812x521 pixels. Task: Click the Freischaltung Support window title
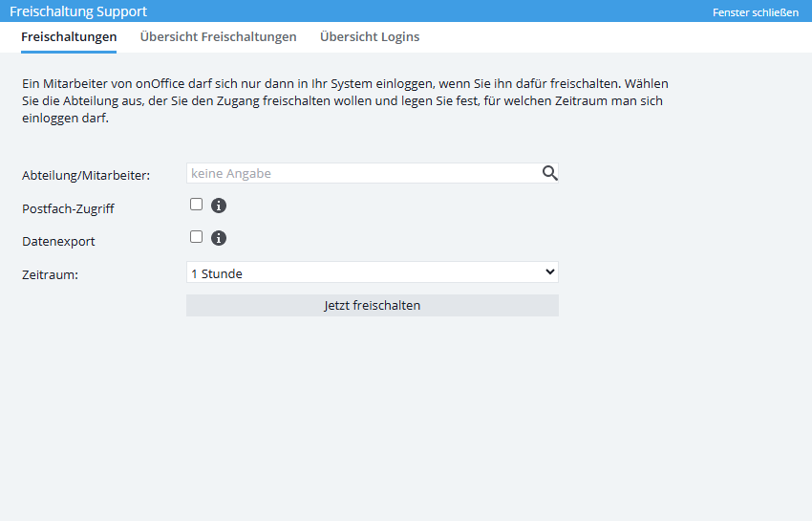(x=78, y=11)
